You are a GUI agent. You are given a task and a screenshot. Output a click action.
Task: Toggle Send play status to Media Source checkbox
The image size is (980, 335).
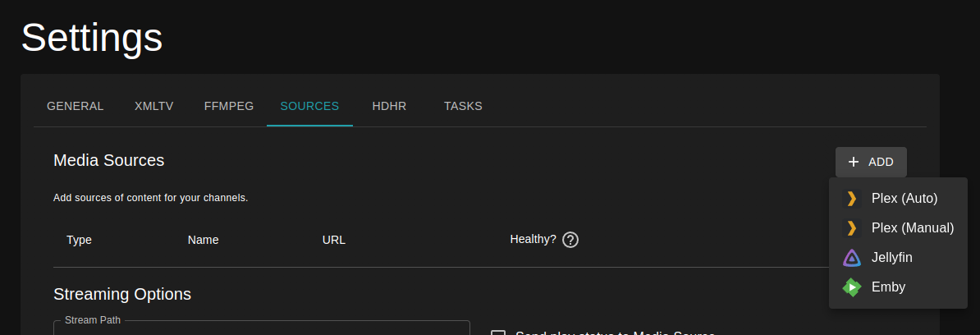(x=497, y=333)
